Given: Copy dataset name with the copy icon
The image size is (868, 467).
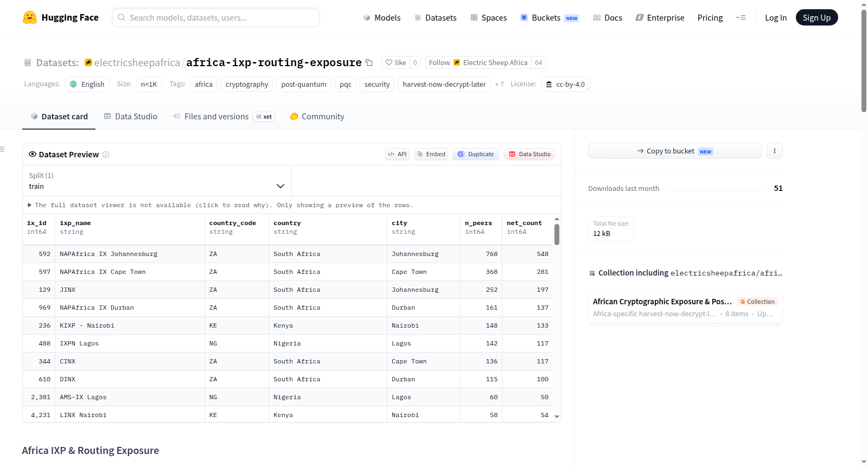Looking at the screenshot, I should (x=369, y=62).
